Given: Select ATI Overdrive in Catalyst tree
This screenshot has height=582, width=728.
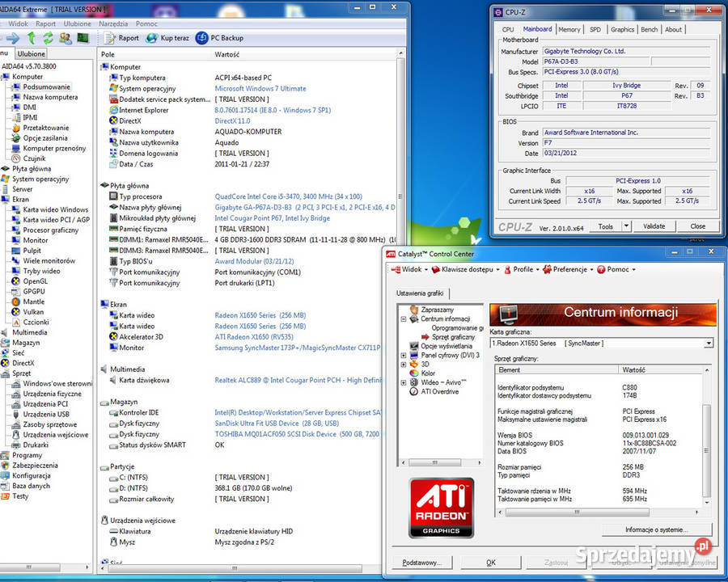Looking at the screenshot, I should 439,391.
